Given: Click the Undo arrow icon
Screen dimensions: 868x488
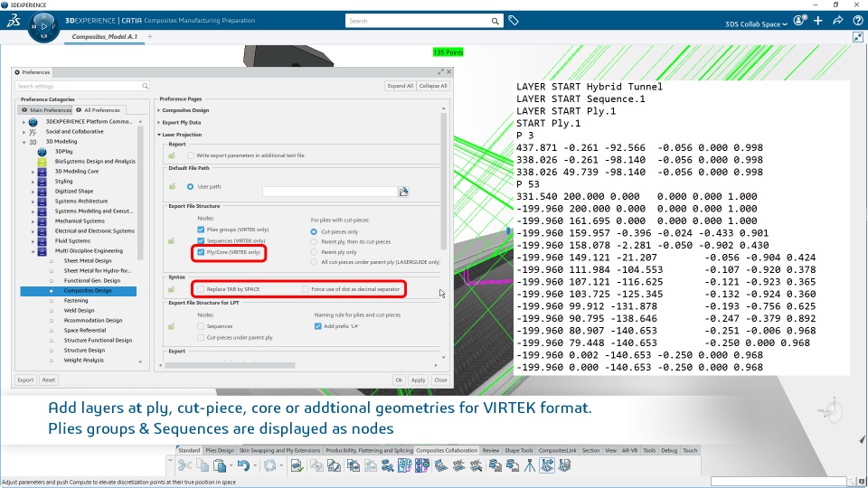Looking at the screenshot, I should click(x=243, y=466).
